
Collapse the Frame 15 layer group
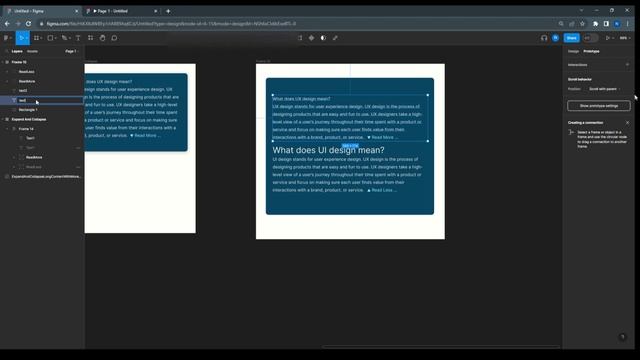tap(2, 62)
